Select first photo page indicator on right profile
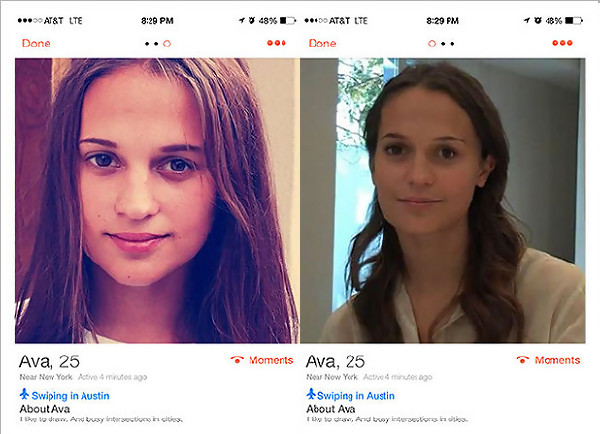 click(x=432, y=44)
